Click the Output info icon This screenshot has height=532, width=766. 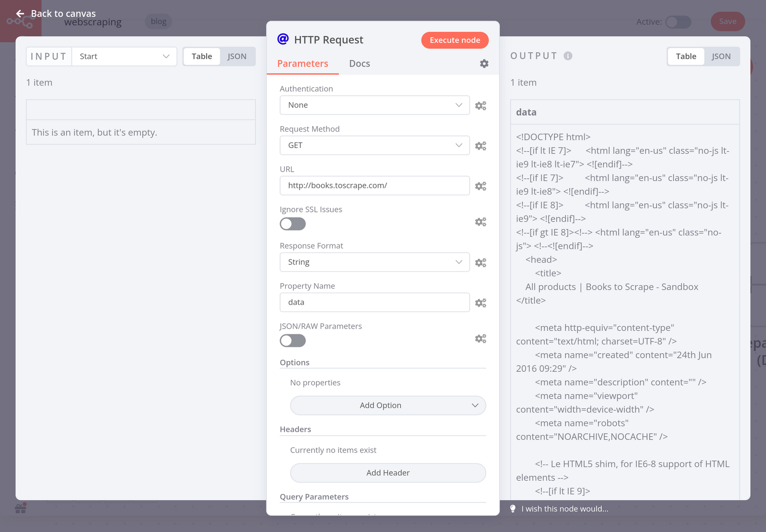[x=568, y=56]
